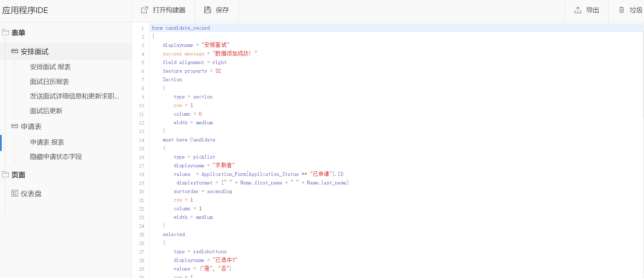Click the form icon beside 安排面试
644x278 pixels.
click(x=14, y=51)
